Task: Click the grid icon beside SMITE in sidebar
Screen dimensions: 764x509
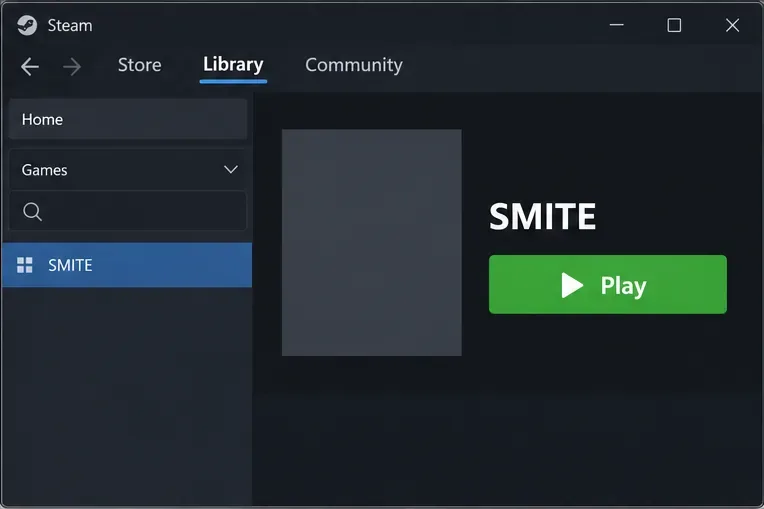Action: (x=25, y=265)
